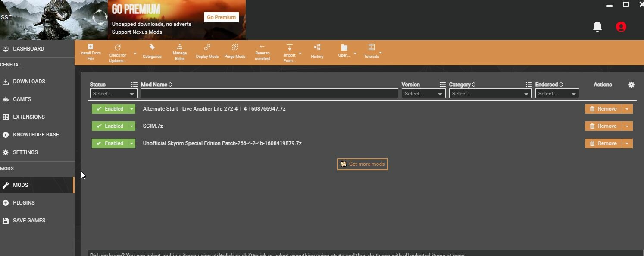The height and width of the screenshot is (256, 644).
Task: Open Endorsed filter Select dropdown
Action: coord(557,94)
